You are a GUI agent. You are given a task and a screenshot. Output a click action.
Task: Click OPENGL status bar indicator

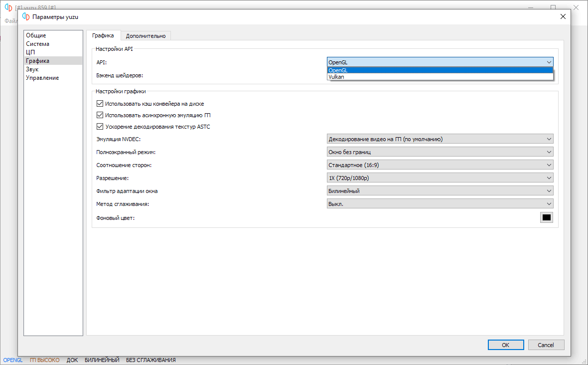click(13, 360)
